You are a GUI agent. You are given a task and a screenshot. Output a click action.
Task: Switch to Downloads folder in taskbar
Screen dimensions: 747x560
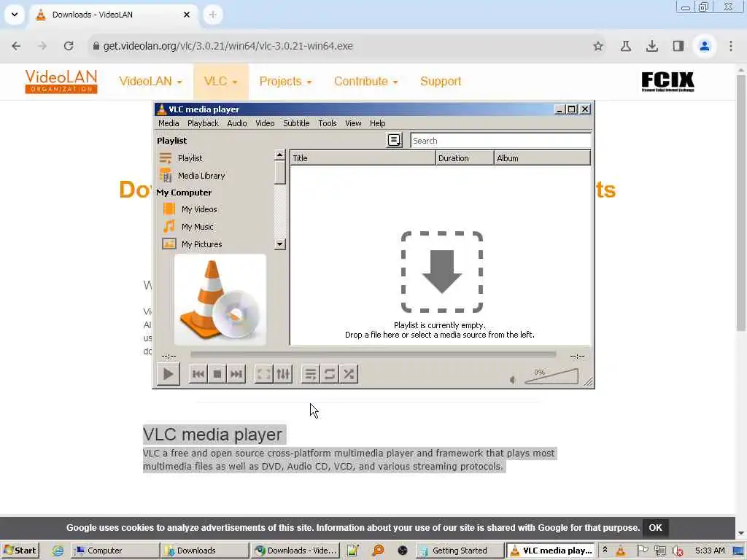205,551
